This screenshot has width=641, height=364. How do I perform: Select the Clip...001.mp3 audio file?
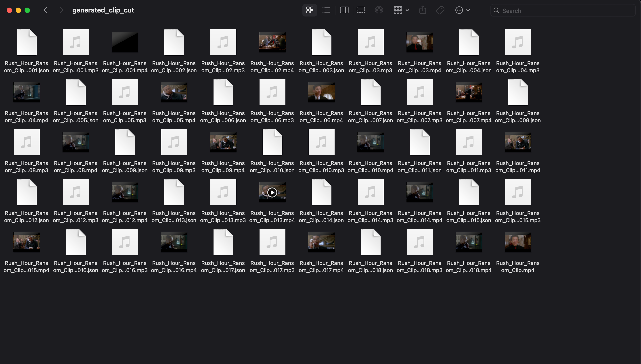75,42
